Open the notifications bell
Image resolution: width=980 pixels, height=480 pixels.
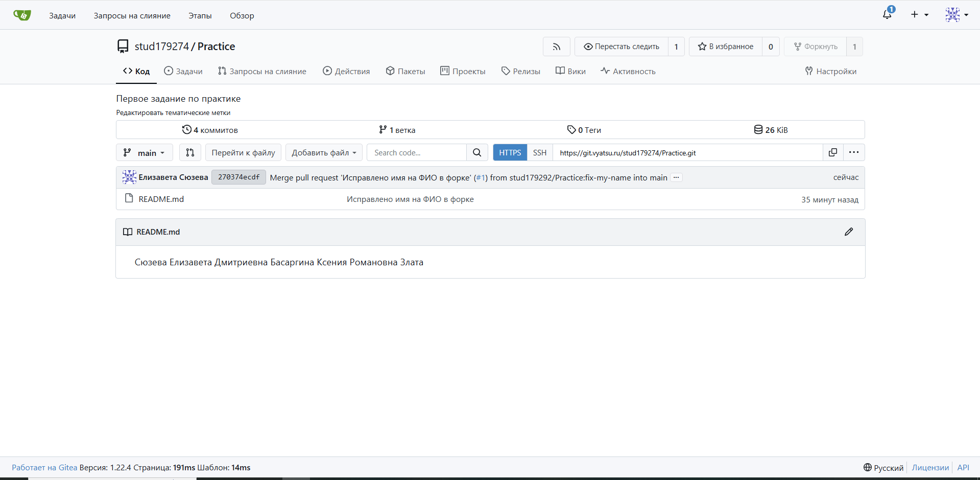point(887,14)
